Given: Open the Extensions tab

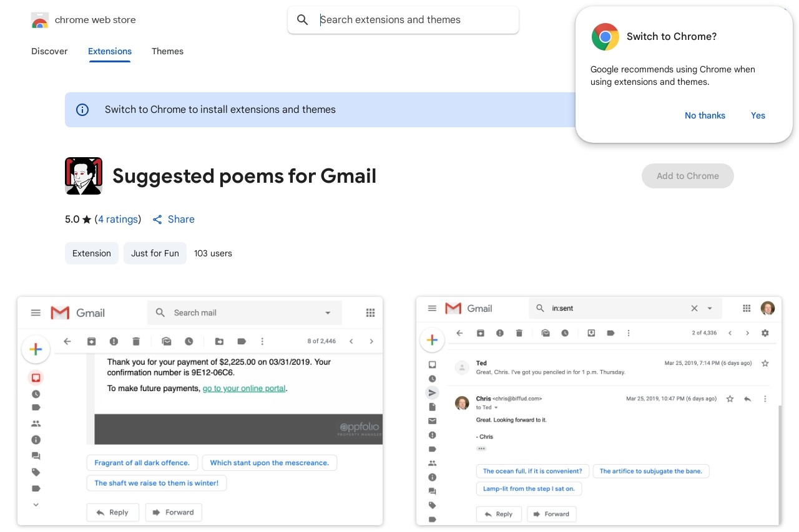Looking at the screenshot, I should (x=110, y=51).
